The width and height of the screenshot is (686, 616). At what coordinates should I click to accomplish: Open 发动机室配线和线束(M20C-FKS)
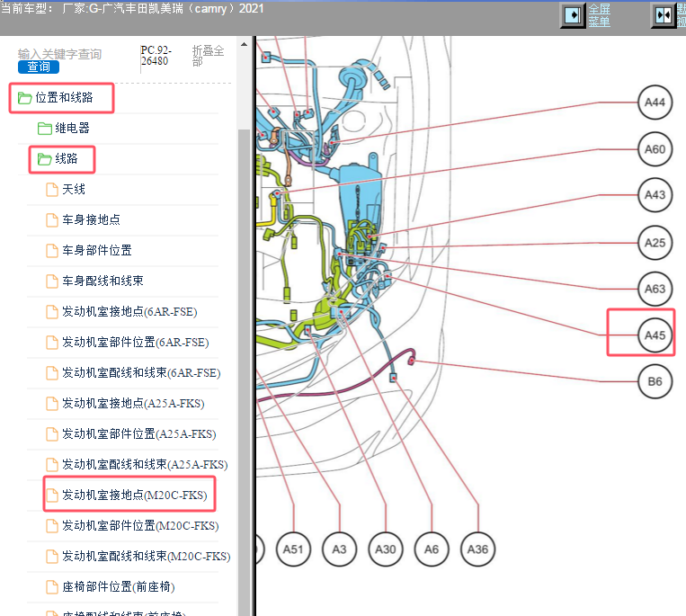pyautogui.click(x=147, y=556)
